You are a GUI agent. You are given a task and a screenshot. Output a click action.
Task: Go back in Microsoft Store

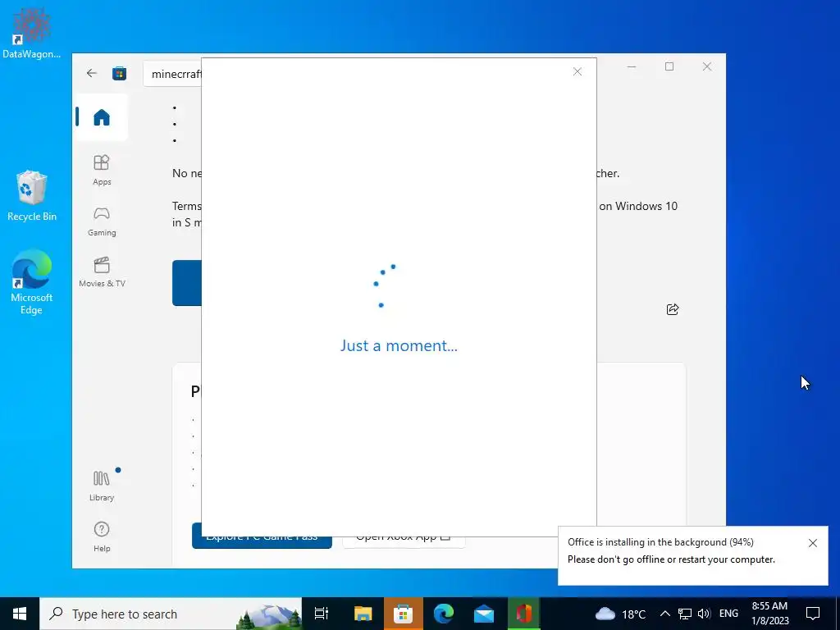click(92, 73)
